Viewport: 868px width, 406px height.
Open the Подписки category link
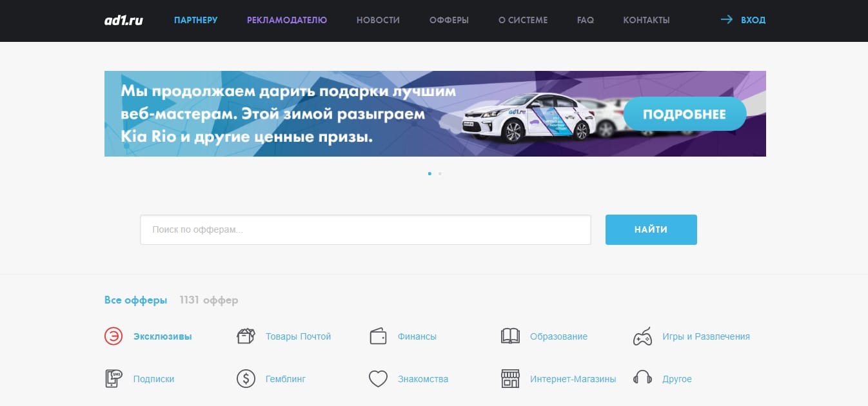(x=153, y=379)
